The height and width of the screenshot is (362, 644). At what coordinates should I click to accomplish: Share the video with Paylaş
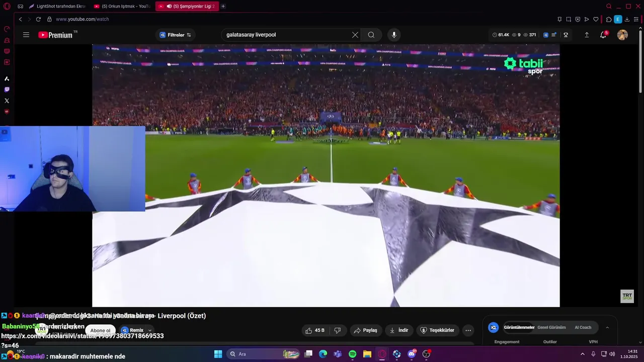[x=366, y=330]
